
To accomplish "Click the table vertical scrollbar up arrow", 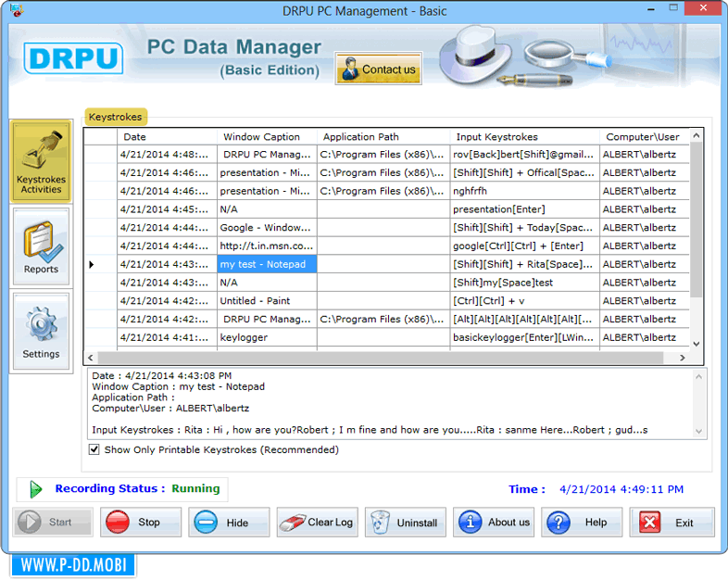I will click(696, 135).
